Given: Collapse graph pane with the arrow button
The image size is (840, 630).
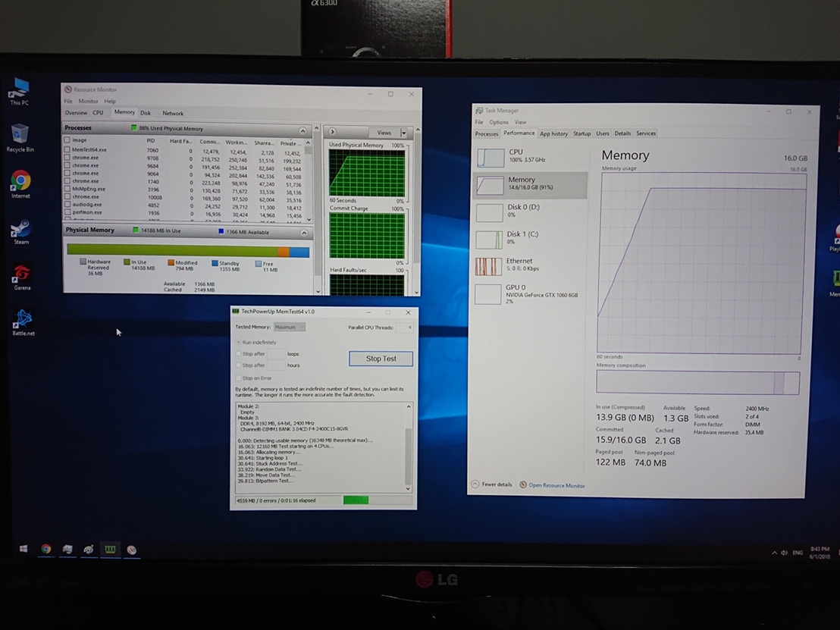Looking at the screenshot, I should (332, 131).
